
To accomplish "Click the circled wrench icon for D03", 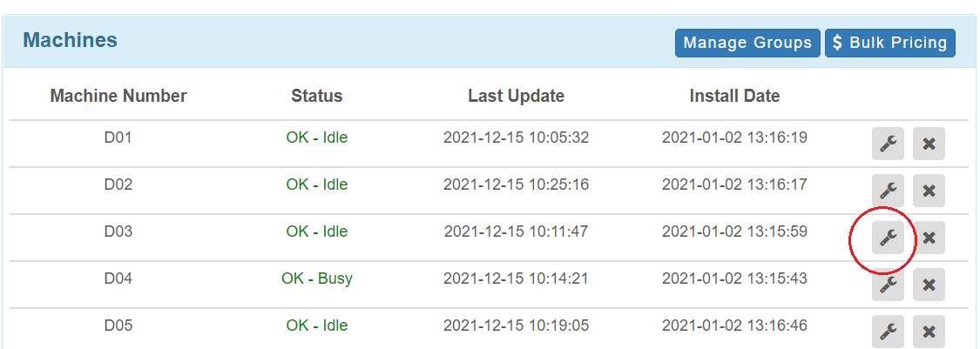I will coord(889,238).
